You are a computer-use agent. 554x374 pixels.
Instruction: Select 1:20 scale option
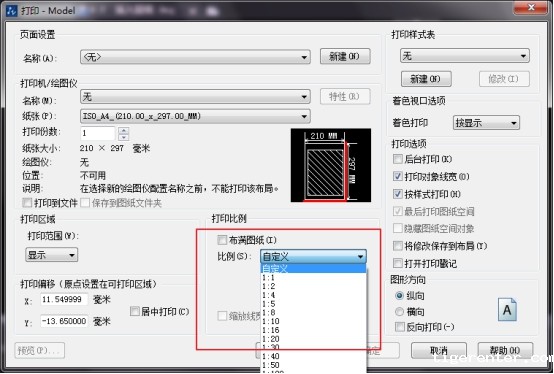pos(313,339)
